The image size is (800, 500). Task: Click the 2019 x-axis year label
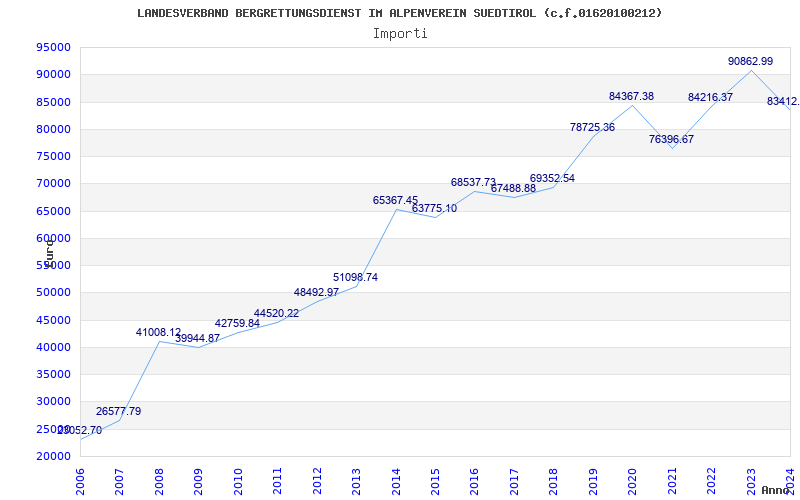[593, 482]
